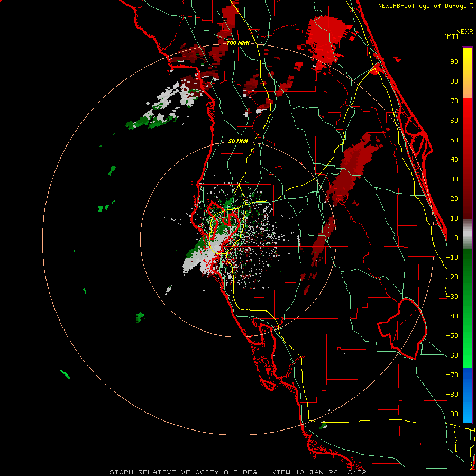Click the NEXR label above the color bar
The height and width of the screenshot is (476, 476).
pyautogui.click(x=465, y=31)
